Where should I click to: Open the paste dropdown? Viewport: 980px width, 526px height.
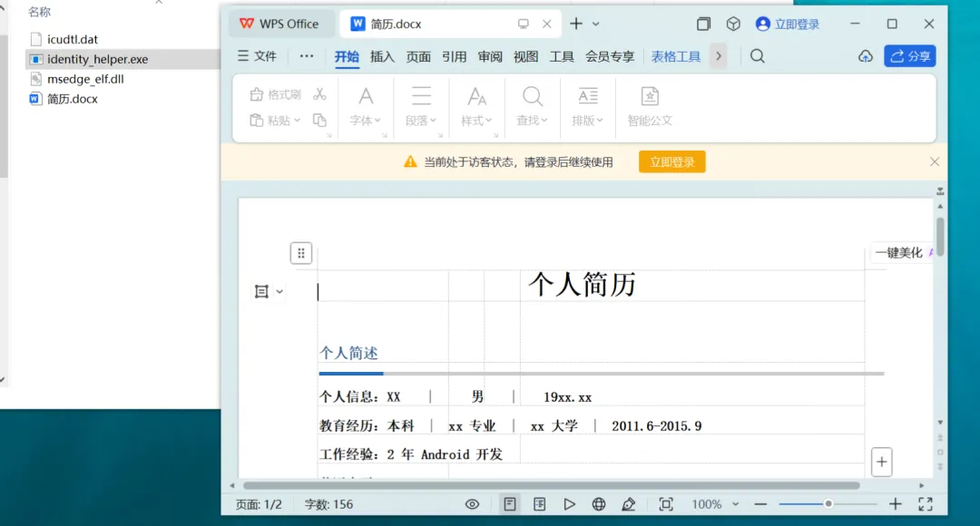tap(298, 121)
